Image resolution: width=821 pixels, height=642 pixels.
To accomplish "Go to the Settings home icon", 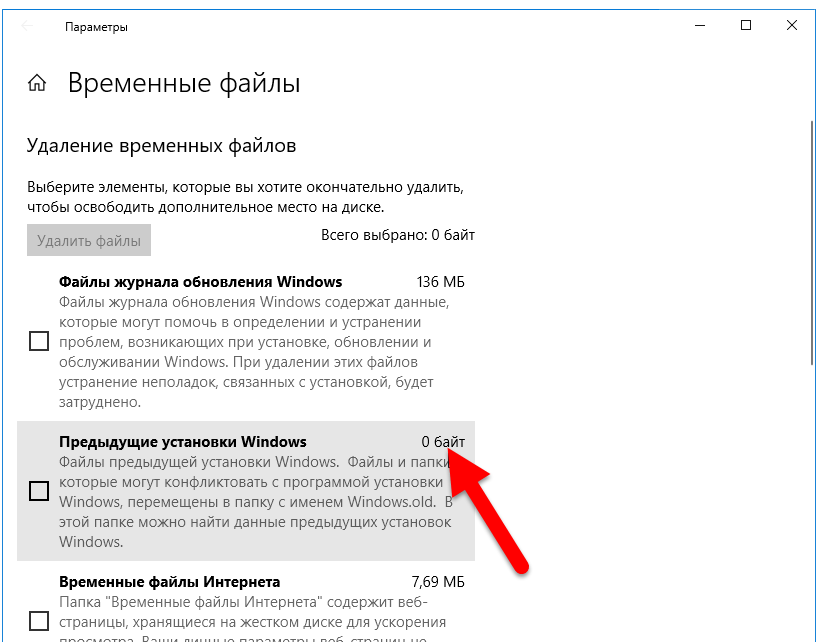I will pyautogui.click(x=37, y=83).
